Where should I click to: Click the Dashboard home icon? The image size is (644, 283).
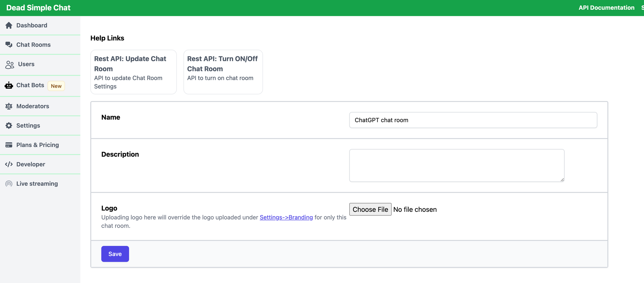pos(9,25)
